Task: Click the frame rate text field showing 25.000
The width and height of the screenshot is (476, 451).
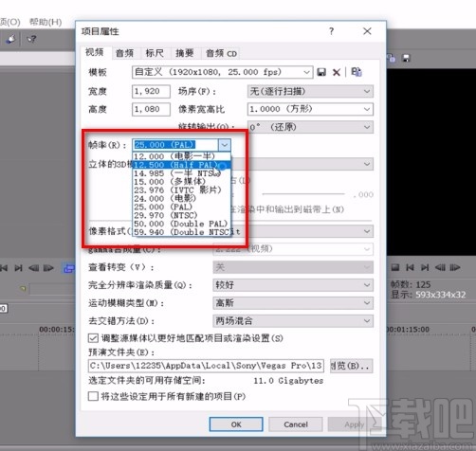Action: pos(175,145)
